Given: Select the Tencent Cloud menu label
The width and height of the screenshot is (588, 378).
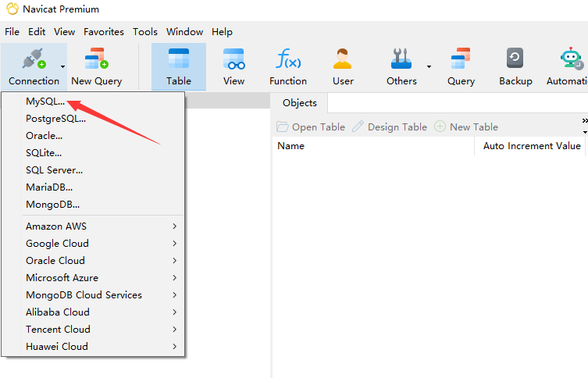Looking at the screenshot, I should coord(58,330).
